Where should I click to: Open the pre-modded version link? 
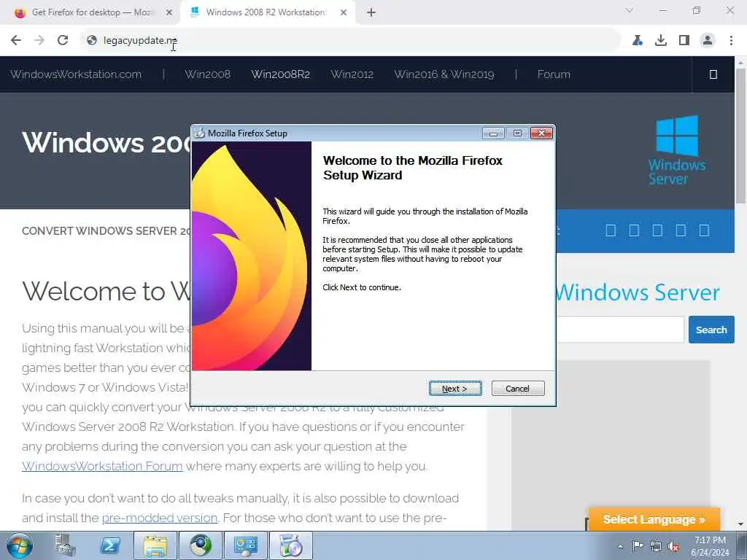pyautogui.click(x=160, y=518)
